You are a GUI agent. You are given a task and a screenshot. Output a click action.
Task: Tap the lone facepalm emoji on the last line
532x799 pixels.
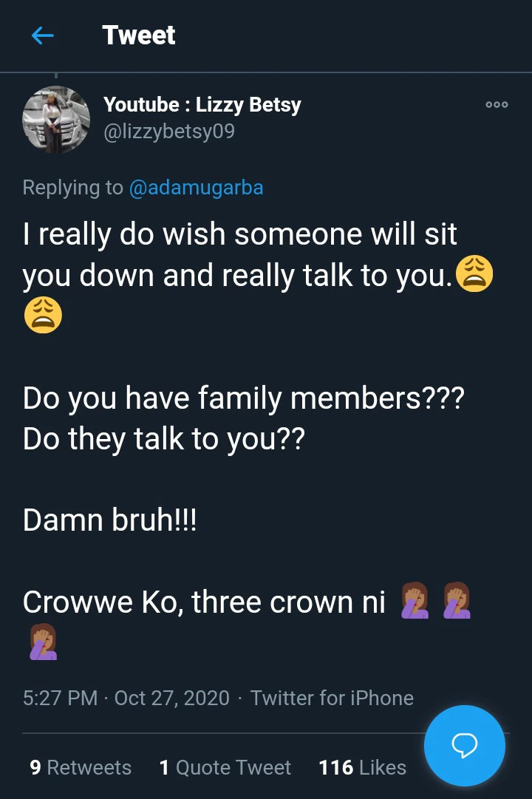click(x=43, y=641)
